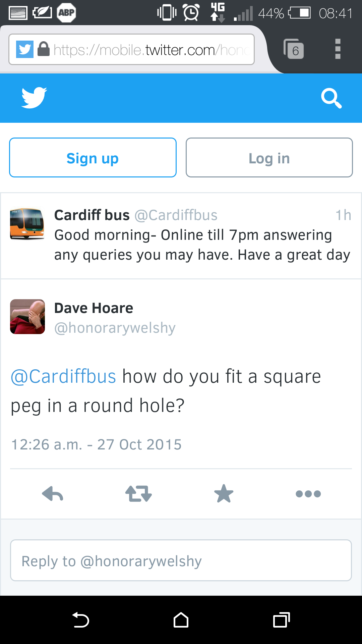Viewport: 362px width, 644px height.
Task: Select the browser URL address bar
Action: pyautogui.click(x=131, y=49)
